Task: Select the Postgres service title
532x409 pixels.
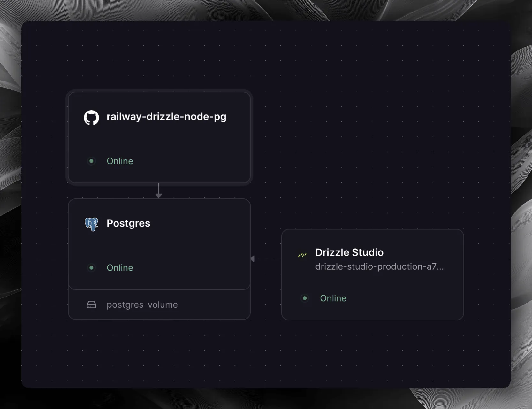Action: [128, 223]
